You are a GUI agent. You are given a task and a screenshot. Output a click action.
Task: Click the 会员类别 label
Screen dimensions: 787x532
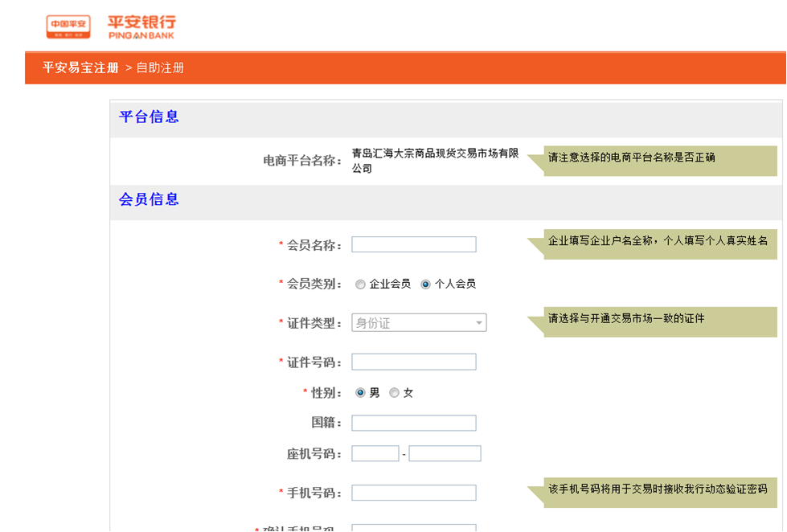tap(314, 284)
